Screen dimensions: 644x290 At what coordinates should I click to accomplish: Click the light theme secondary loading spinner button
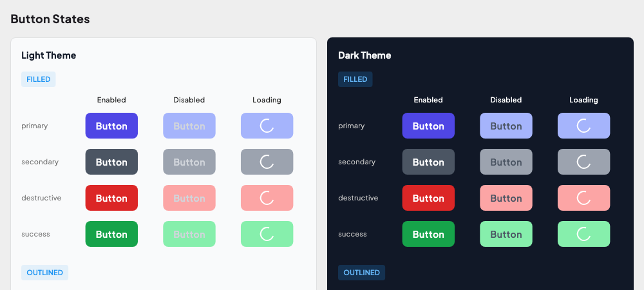click(267, 162)
